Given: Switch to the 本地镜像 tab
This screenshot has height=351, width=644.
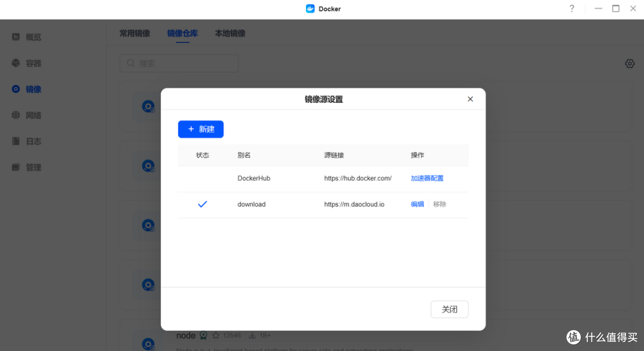Looking at the screenshot, I should (x=230, y=33).
